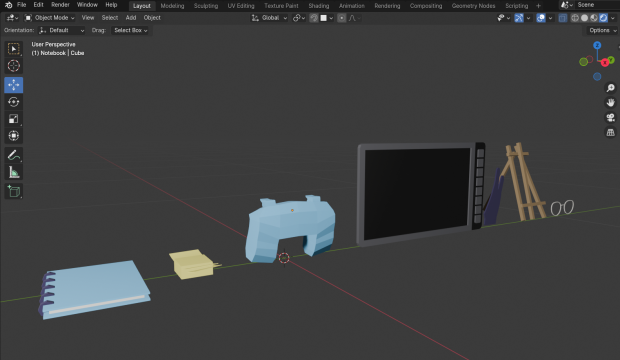The width and height of the screenshot is (620, 360).
Task: Click the Zoom viewport icon
Action: [x=611, y=88]
